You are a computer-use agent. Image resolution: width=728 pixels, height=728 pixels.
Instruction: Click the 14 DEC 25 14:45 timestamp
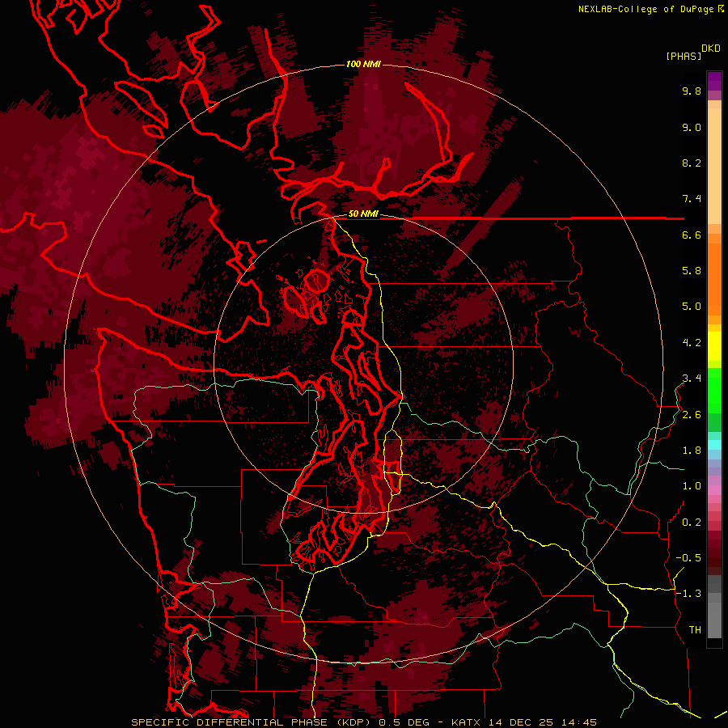point(542,722)
